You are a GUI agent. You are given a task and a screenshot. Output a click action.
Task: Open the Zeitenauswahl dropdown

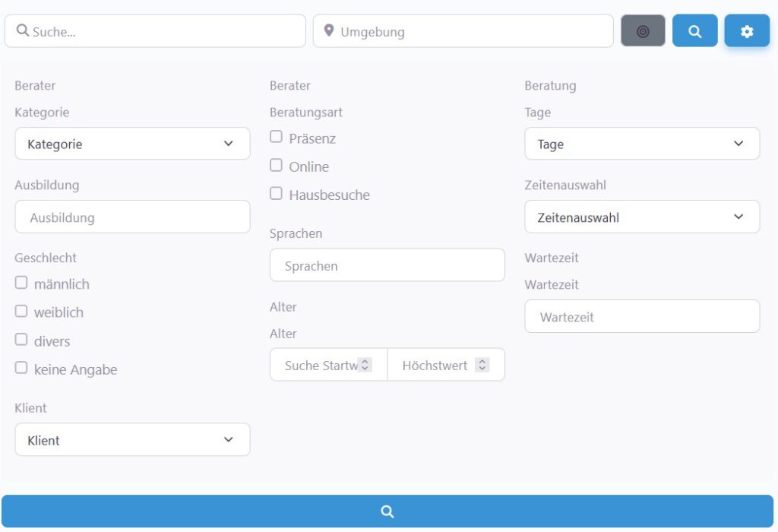pos(642,217)
